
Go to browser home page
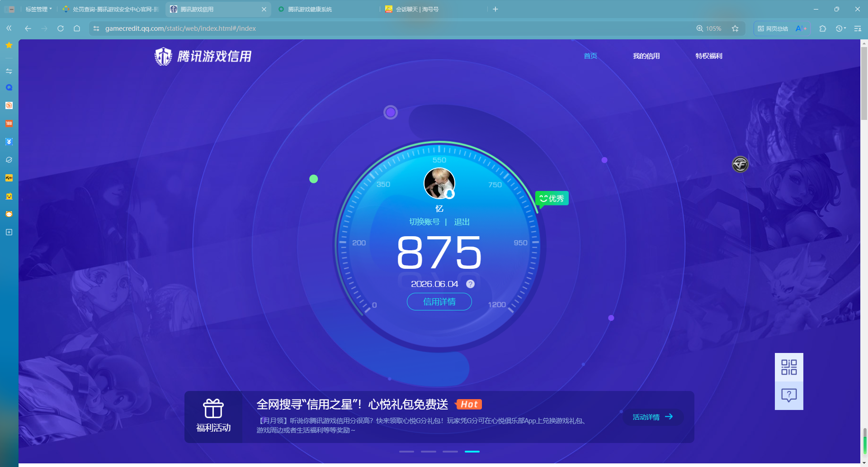(x=77, y=28)
